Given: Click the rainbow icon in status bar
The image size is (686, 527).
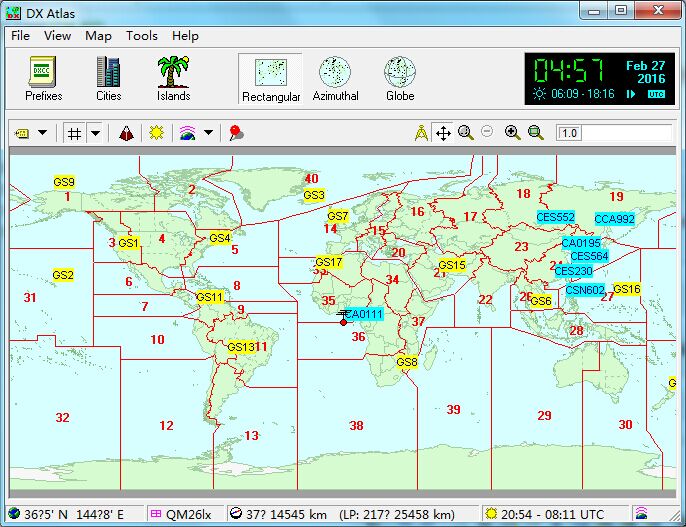Looking at the screenshot, I should pyautogui.click(x=641, y=513).
